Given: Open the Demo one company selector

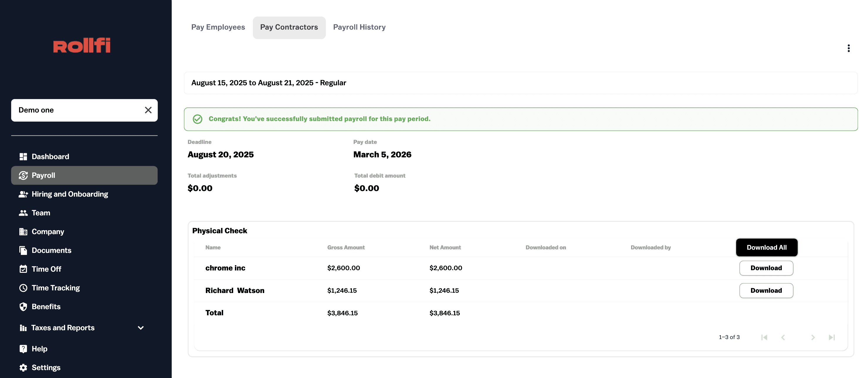Looking at the screenshot, I should (77, 110).
